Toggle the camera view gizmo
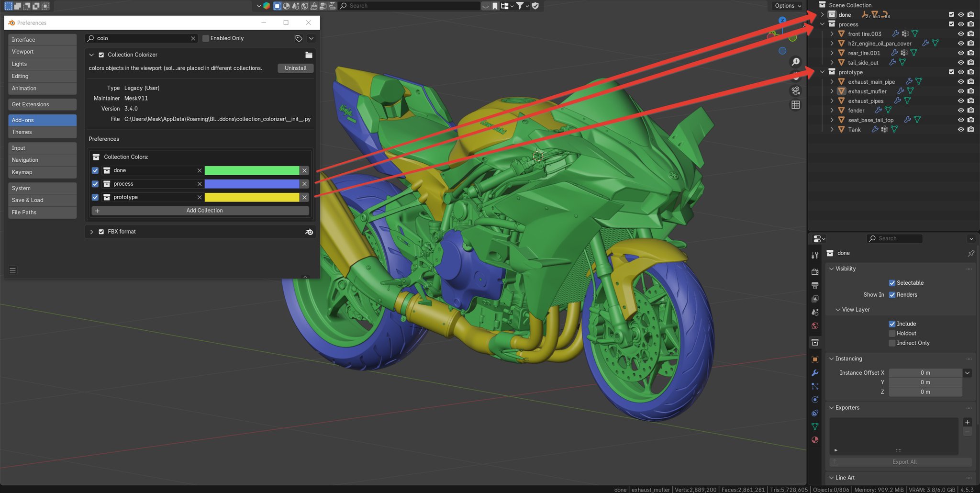980x493 pixels. click(795, 90)
